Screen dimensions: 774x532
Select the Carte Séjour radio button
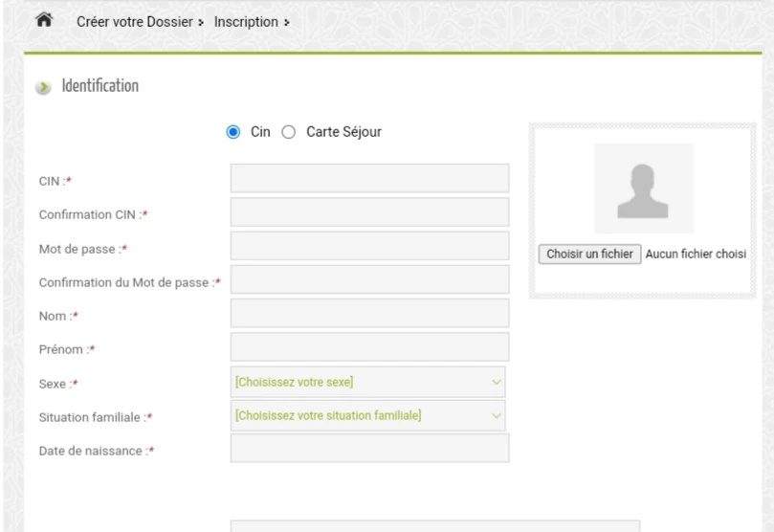(x=289, y=133)
